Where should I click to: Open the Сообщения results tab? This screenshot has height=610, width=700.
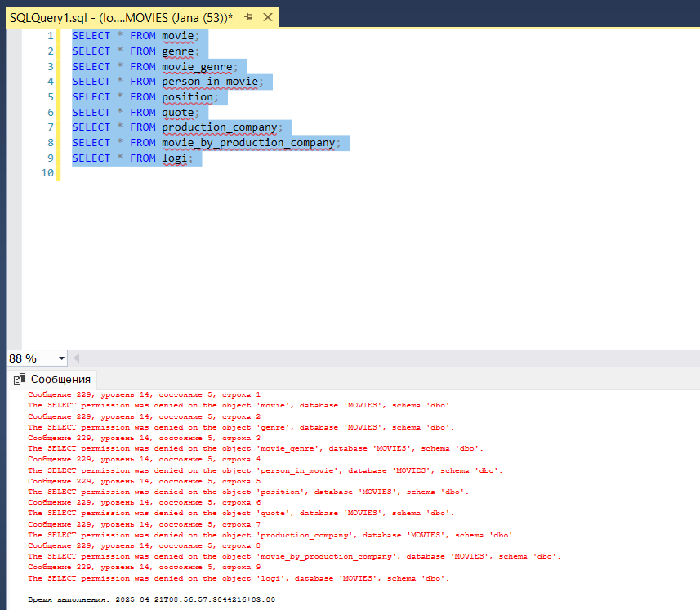point(53,379)
